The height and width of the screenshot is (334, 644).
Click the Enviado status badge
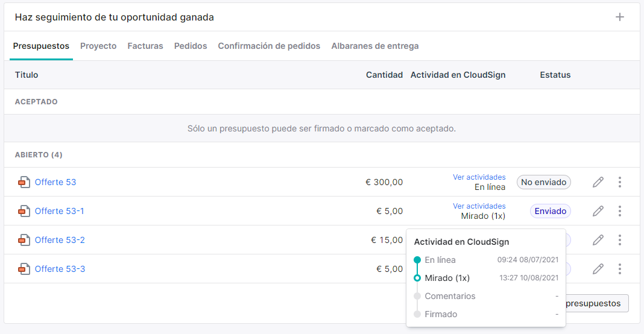click(551, 211)
